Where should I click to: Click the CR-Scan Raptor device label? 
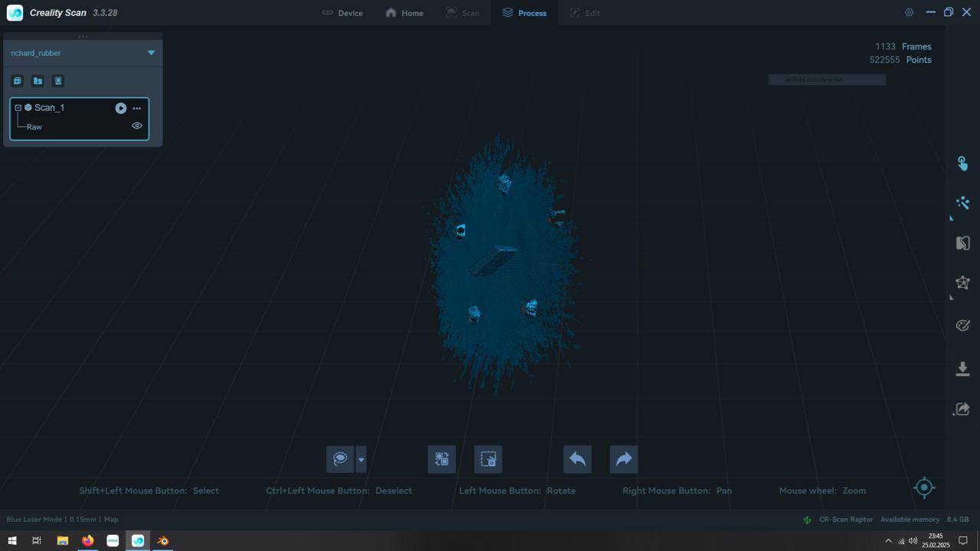846,520
